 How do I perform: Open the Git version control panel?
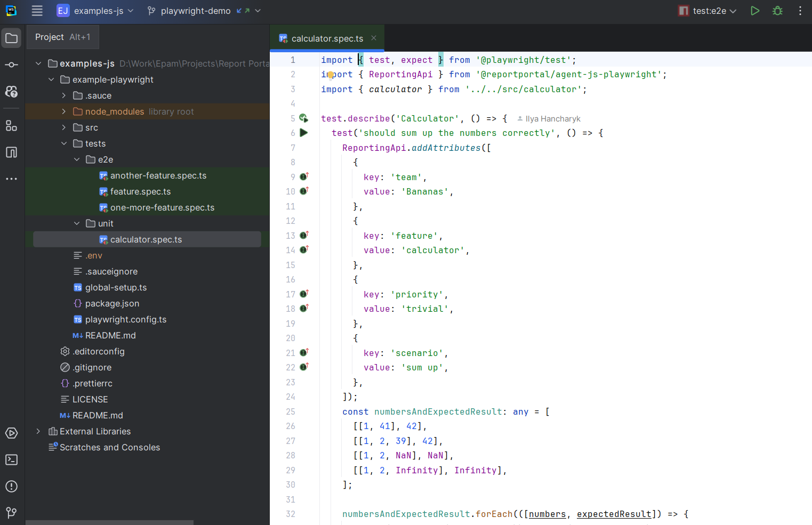pos(11,513)
